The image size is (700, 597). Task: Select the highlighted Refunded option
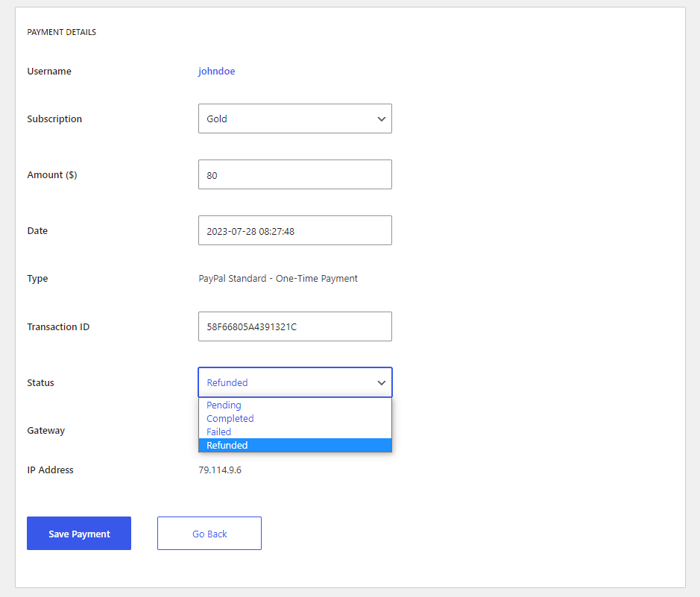click(295, 445)
